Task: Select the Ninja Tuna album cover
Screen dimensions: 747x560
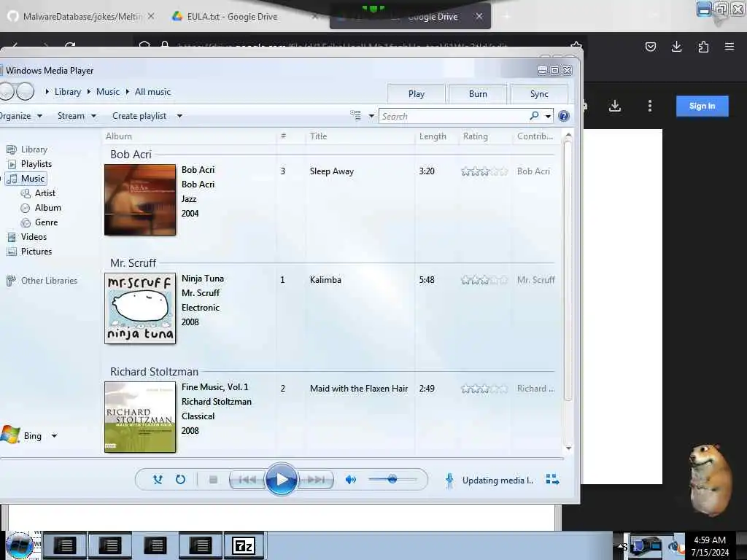Action: pos(140,308)
